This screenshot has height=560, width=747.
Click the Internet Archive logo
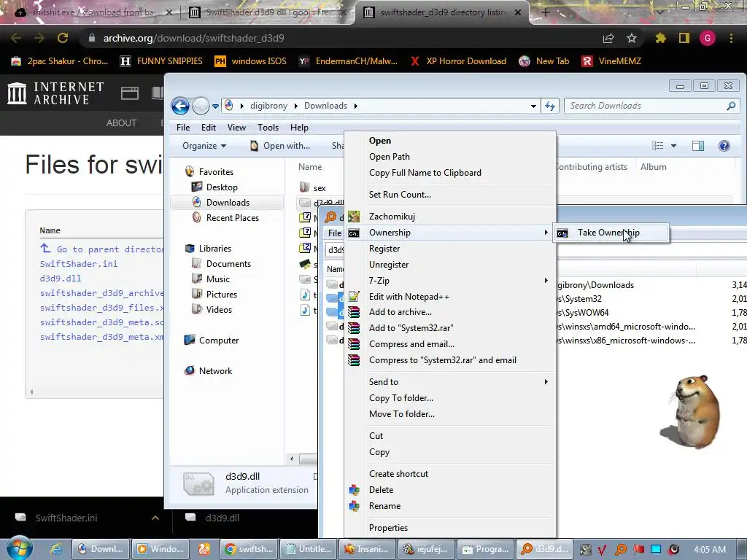point(55,93)
